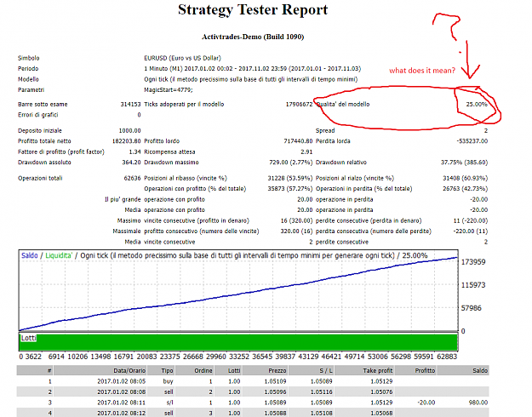Click the balance 980.00 in row 3
This screenshot has height=417, width=532.
click(478, 403)
